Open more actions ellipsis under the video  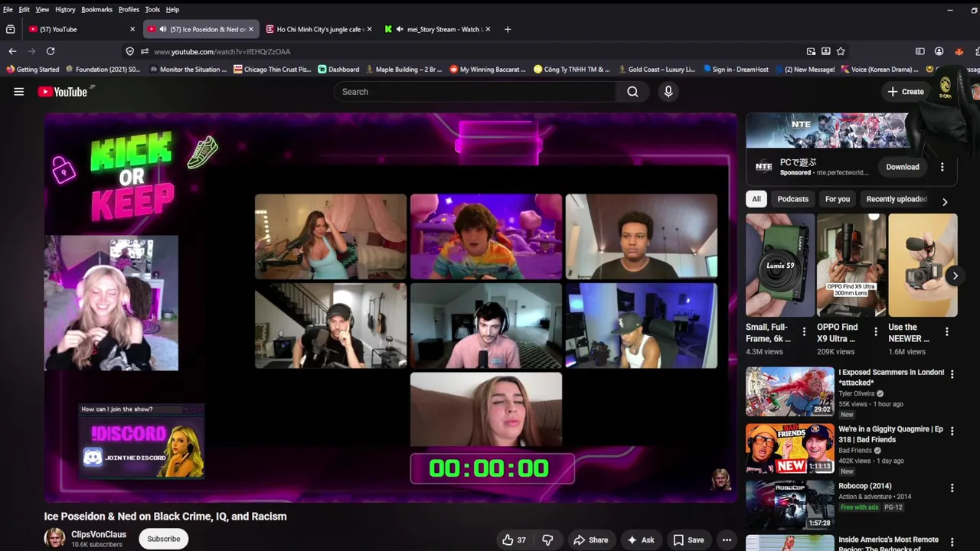point(727,540)
